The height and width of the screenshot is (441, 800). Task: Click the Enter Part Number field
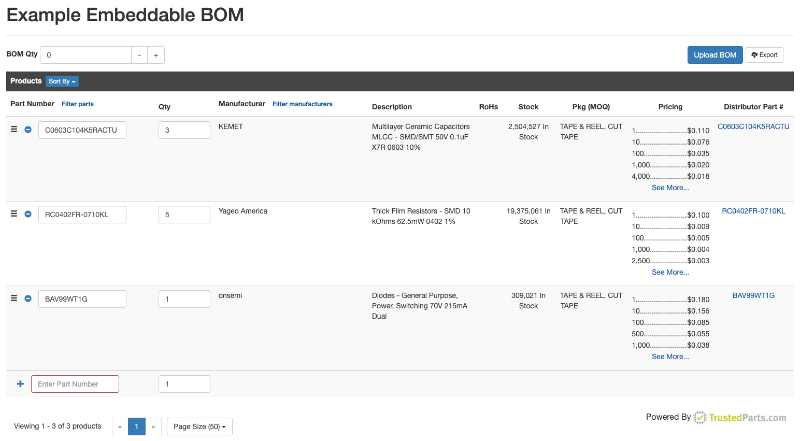pos(75,384)
